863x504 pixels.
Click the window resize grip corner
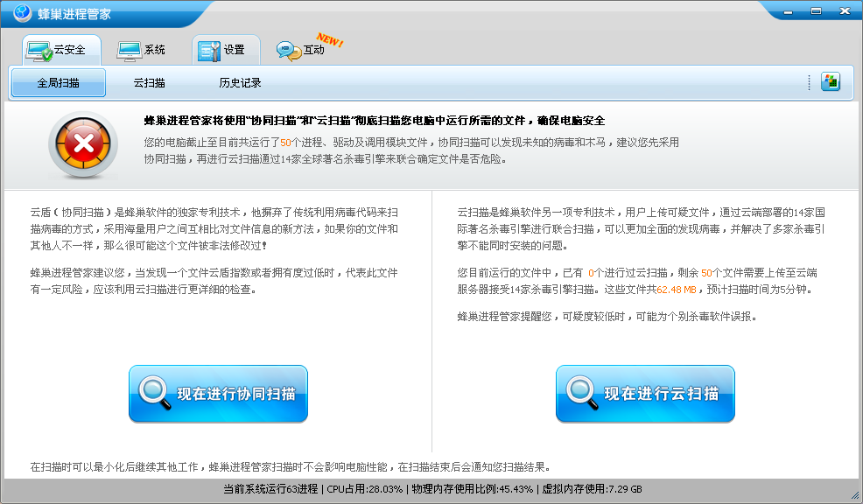(855, 496)
